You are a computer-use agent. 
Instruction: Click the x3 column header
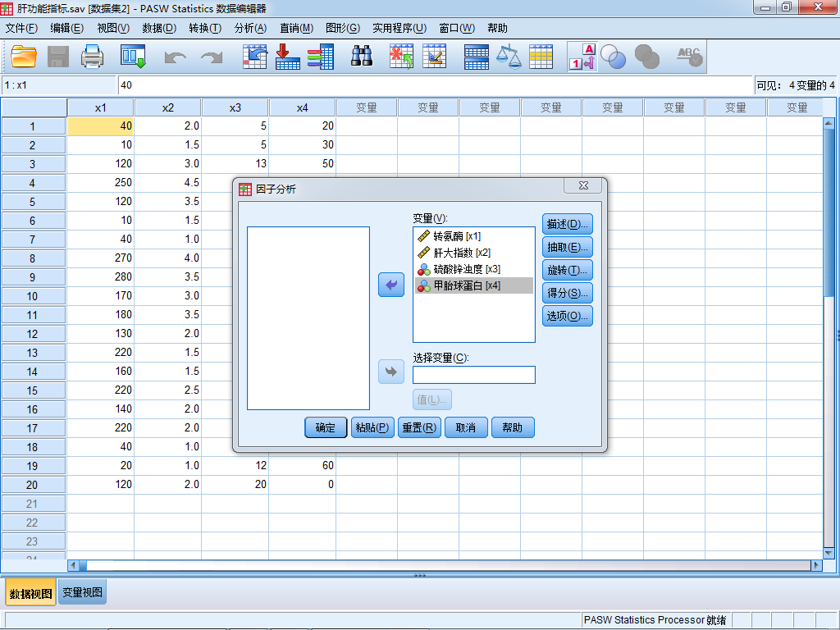click(x=235, y=108)
